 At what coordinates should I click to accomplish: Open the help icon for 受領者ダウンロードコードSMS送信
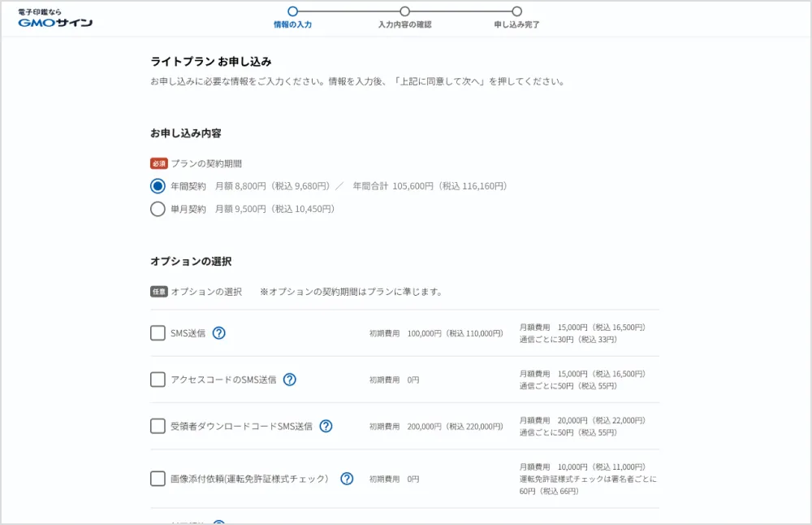pyautogui.click(x=326, y=426)
